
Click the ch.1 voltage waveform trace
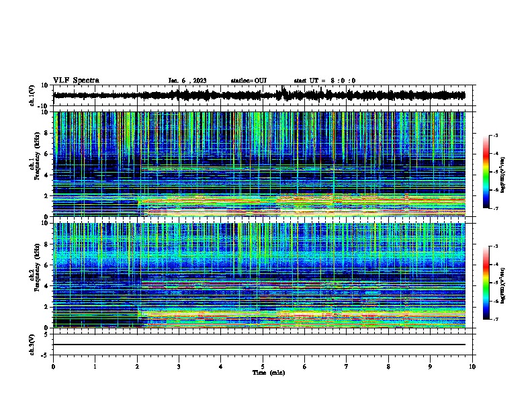coord(259,95)
